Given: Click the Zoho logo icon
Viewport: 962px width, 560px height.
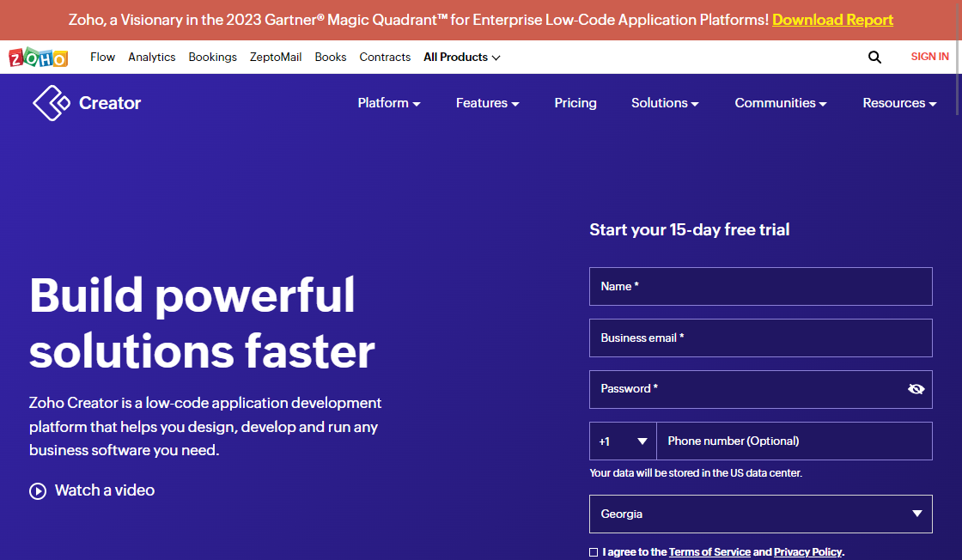Looking at the screenshot, I should pos(38,58).
